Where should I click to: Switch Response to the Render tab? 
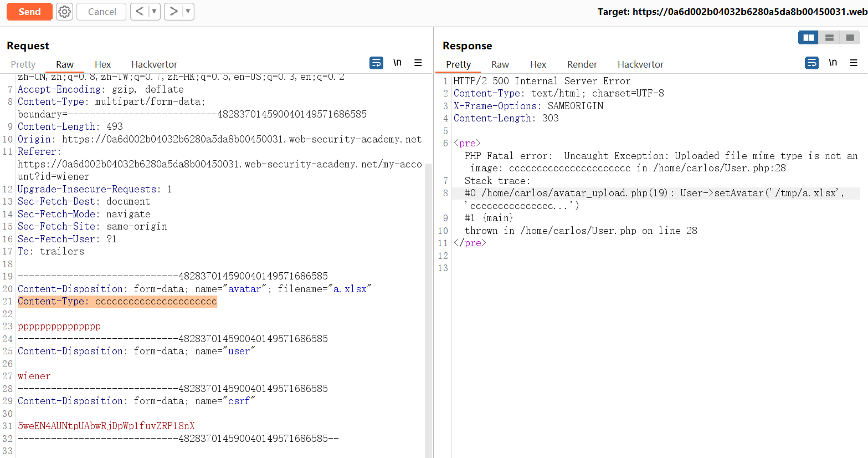pos(582,64)
